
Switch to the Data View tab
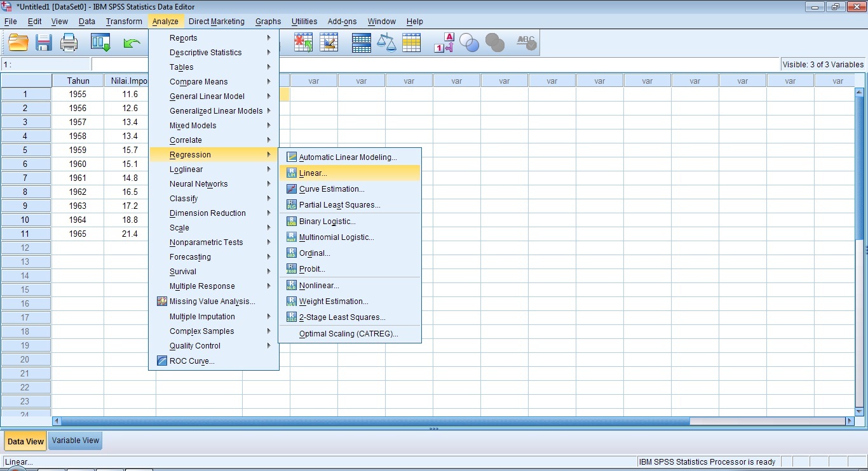(x=25, y=441)
